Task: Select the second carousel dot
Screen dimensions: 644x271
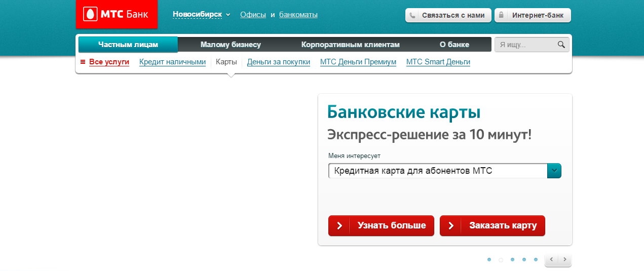Action: [x=501, y=259]
